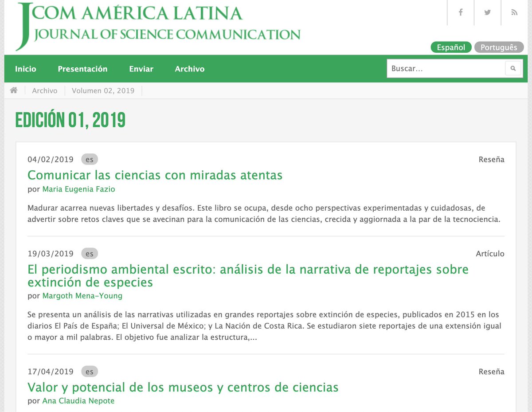Image resolution: width=532 pixels, height=412 pixels.
Task: Click the es badge next to 04/02/2019
Action: pos(90,160)
